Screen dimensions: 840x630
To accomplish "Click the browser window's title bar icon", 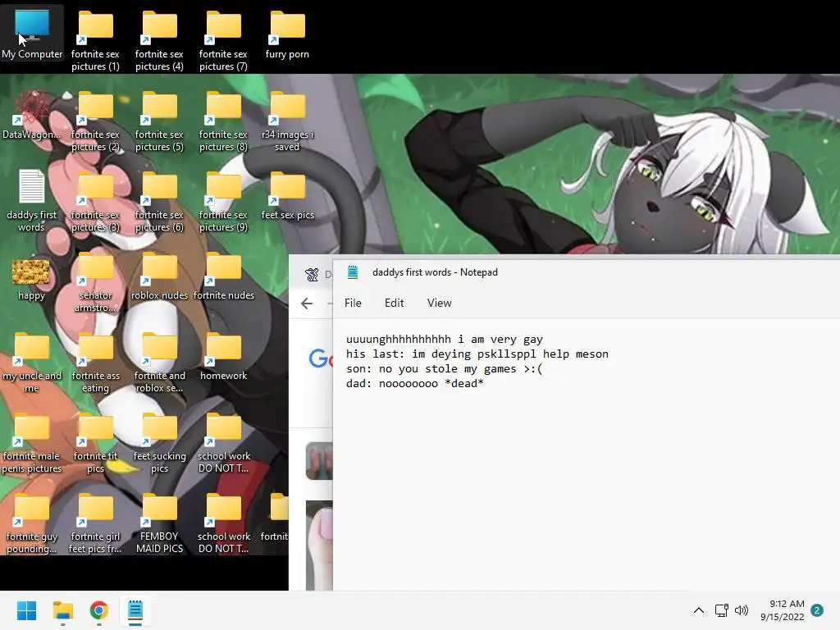I will 311,274.
